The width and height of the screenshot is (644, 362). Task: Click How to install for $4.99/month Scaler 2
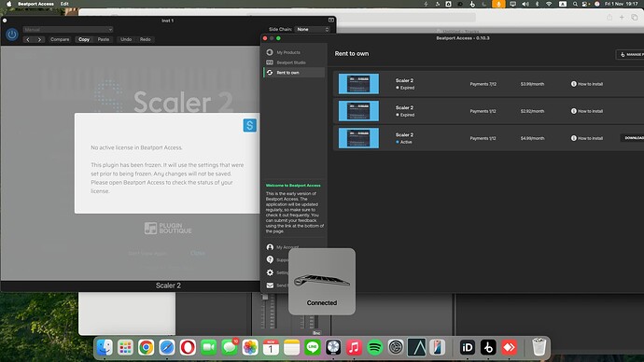[x=587, y=138]
